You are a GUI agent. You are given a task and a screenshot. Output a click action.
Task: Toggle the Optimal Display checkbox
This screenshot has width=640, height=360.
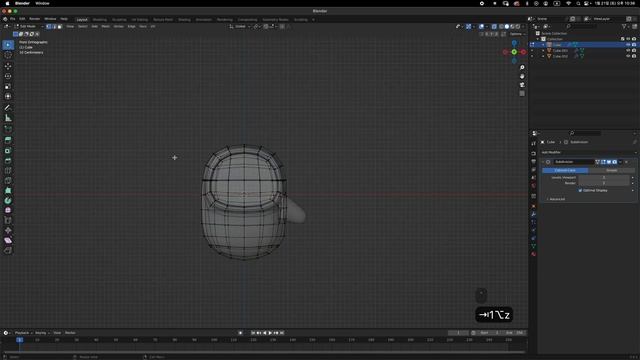coord(580,191)
